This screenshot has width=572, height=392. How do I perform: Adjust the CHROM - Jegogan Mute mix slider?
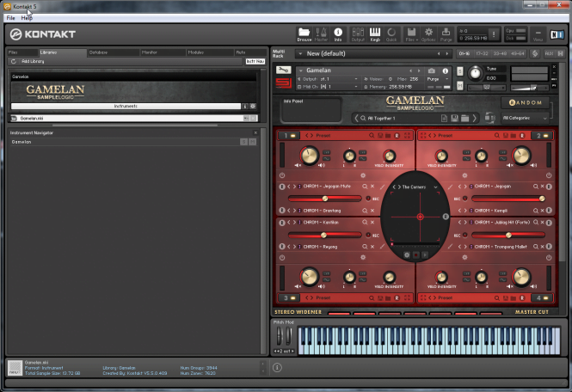pyautogui.click(x=324, y=199)
